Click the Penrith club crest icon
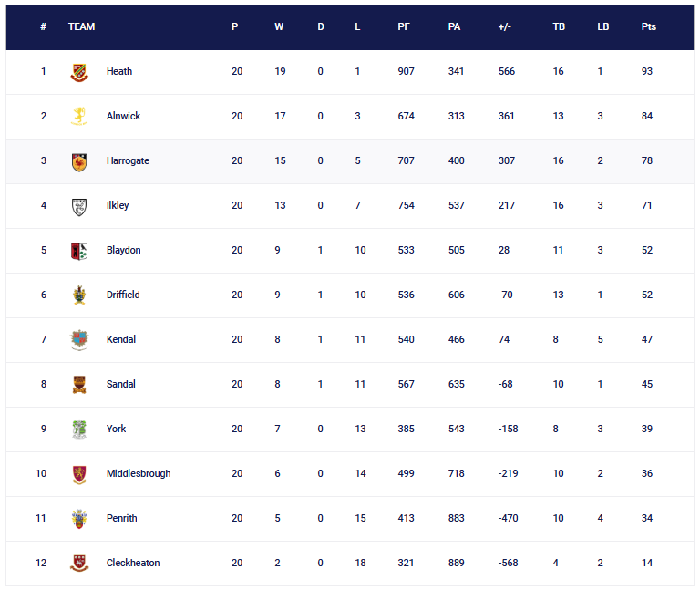Screen dimensions: 700x590 (x=79, y=519)
